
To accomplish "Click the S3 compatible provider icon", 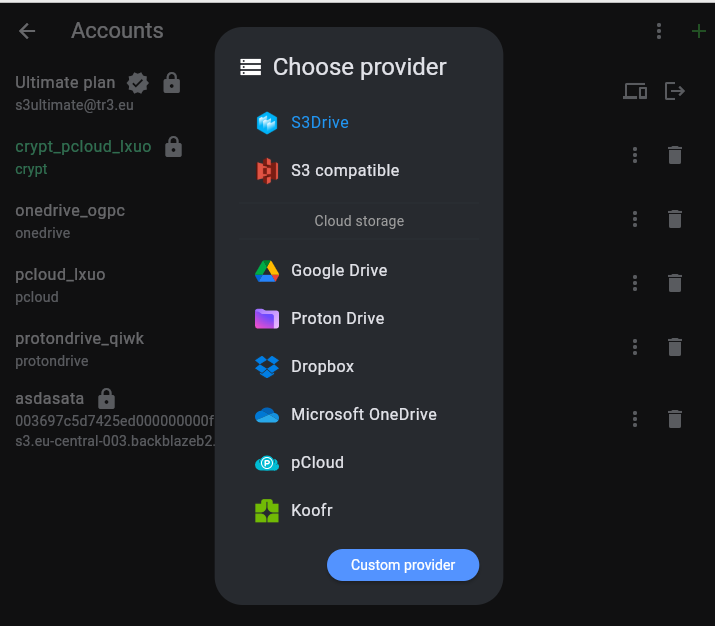I will point(267,171).
